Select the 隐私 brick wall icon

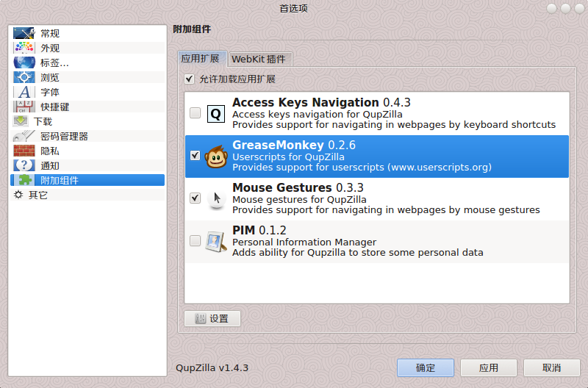click(x=24, y=151)
